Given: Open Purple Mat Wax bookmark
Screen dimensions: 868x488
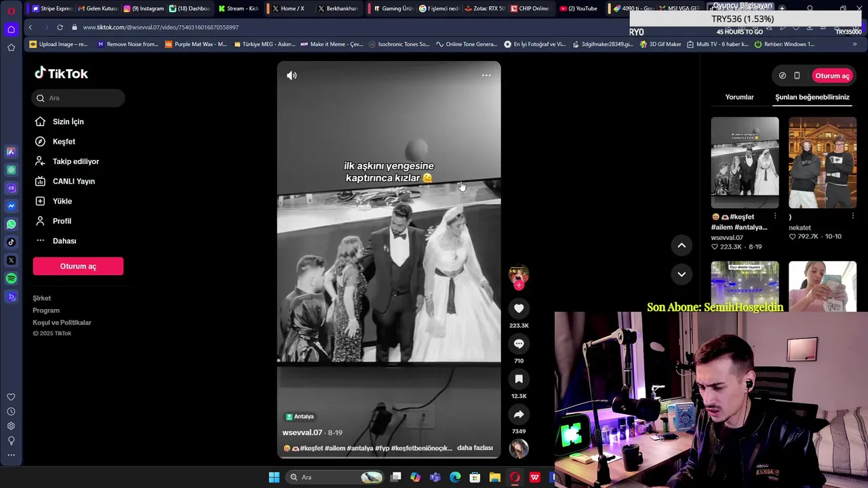Looking at the screenshot, I should pos(196,44).
